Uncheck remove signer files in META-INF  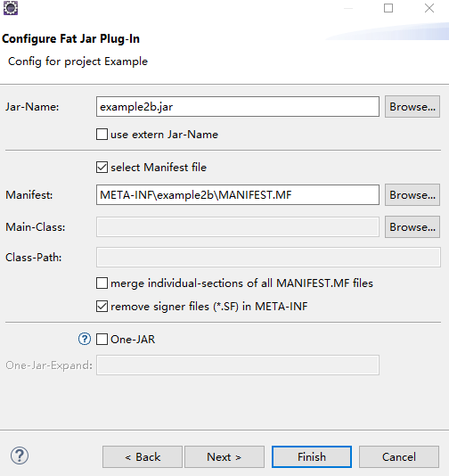[x=102, y=307]
